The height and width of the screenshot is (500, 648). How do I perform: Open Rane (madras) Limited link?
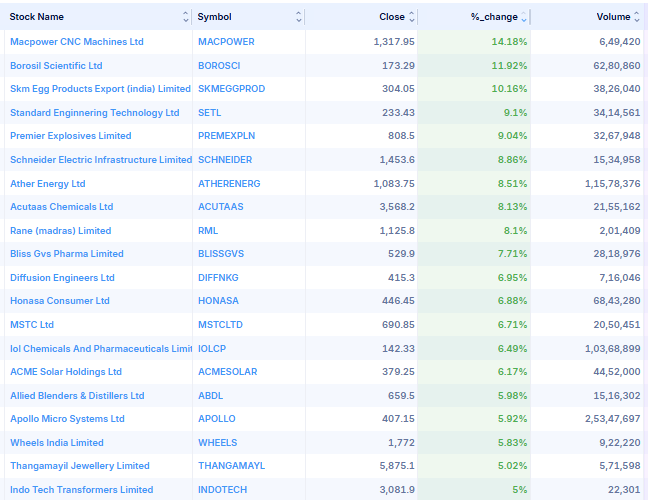click(x=61, y=231)
